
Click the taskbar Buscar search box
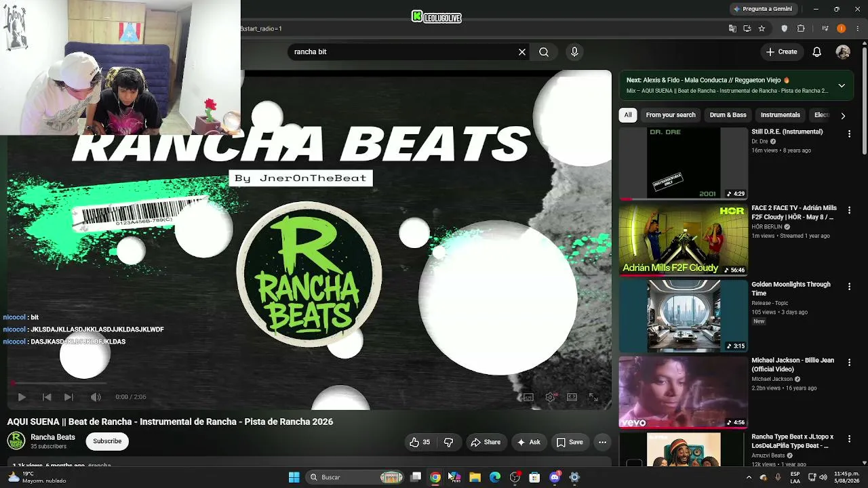click(x=355, y=477)
